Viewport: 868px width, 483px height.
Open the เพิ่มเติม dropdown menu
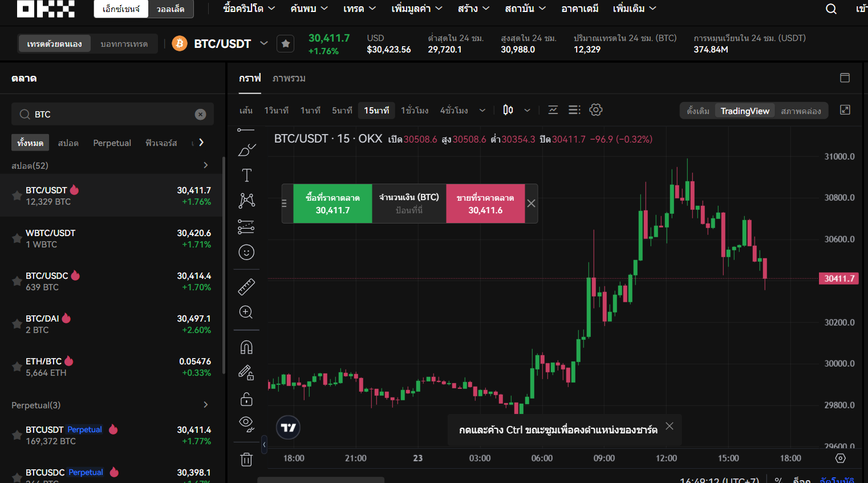635,9
